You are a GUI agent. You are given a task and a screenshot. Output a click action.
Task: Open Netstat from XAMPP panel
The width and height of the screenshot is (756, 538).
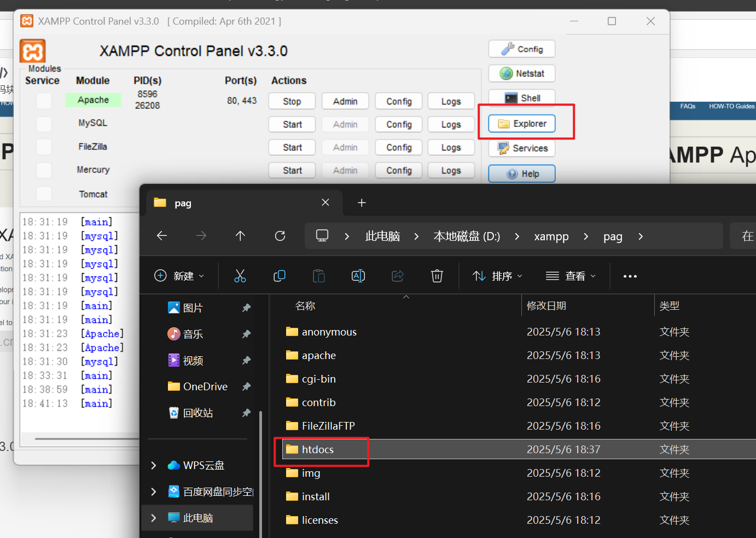click(522, 73)
